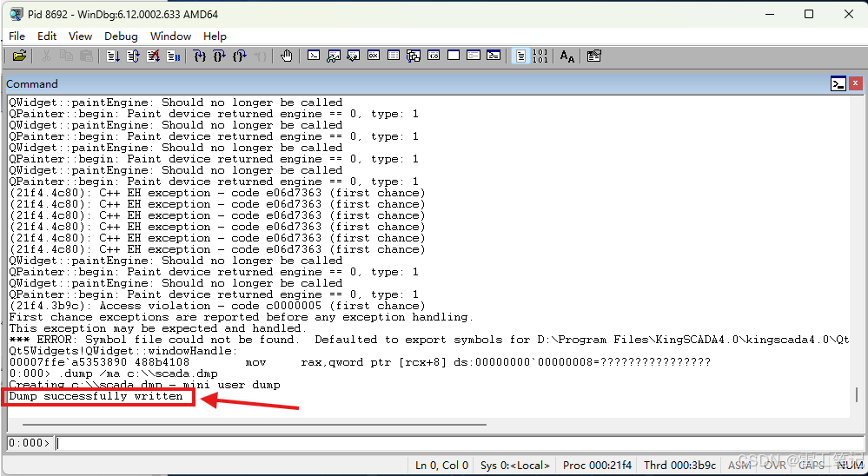
Task: Click the WinDbg app icon in title bar
Action: tap(17, 15)
